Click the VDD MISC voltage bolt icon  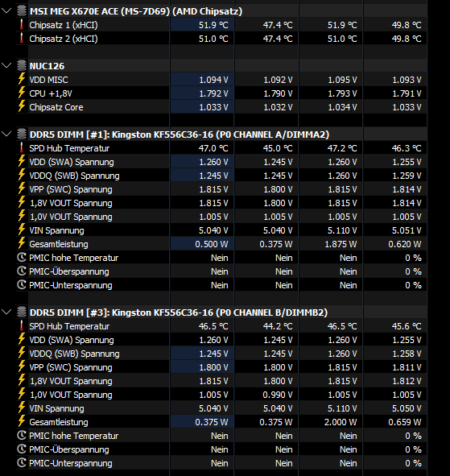click(x=22, y=79)
